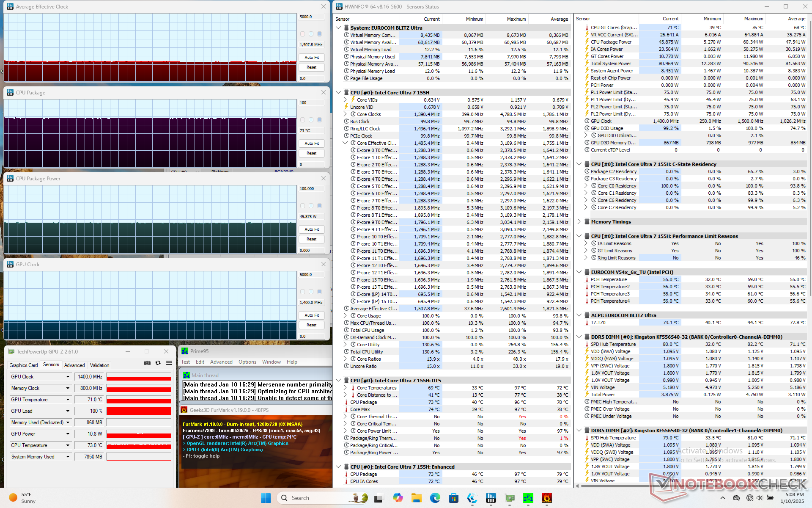Viewport: 812px width, 508px height.
Task: Open File Explorer from the taskbar
Action: pyautogui.click(x=417, y=498)
